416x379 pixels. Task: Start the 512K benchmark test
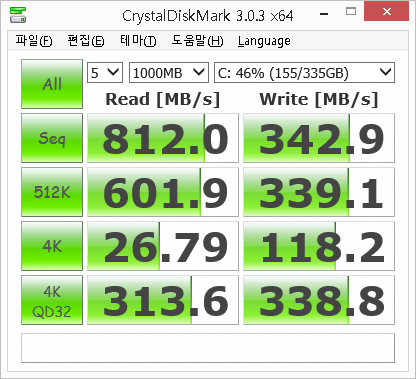tap(52, 192)
